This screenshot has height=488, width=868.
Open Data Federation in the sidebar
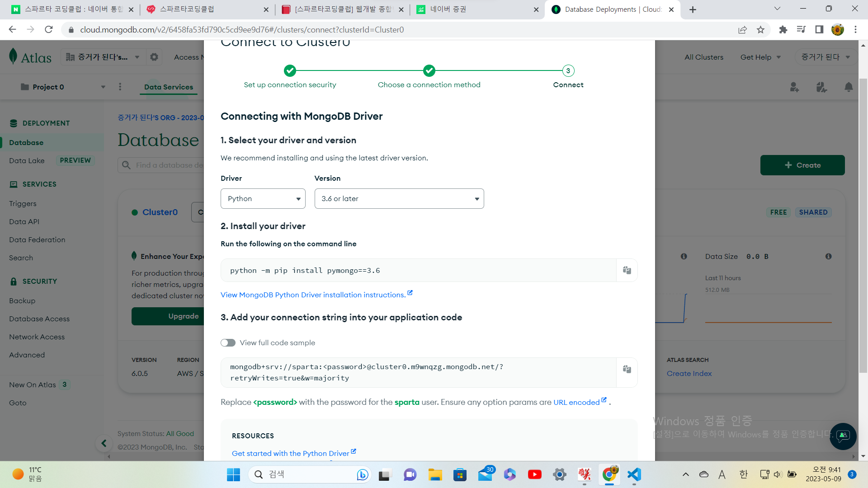click(x=37, y=240)
